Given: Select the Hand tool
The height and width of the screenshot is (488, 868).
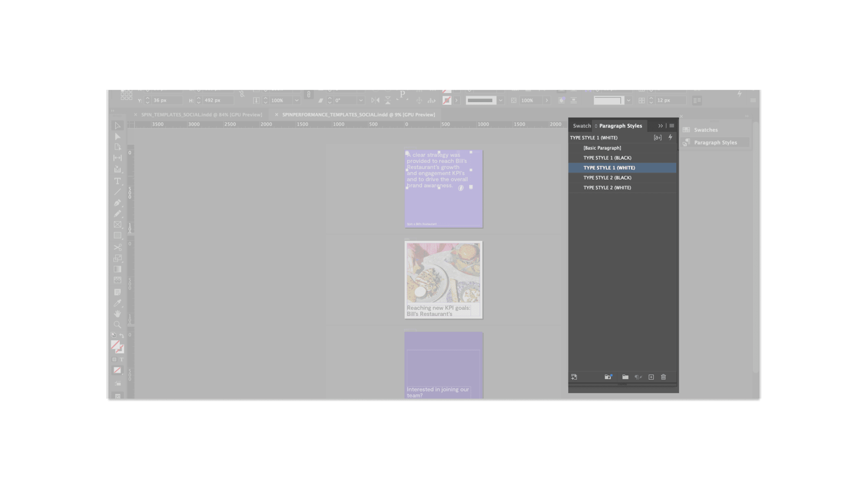Looking at the screenshot, I should pyautogui.click(x=118, y=314).
